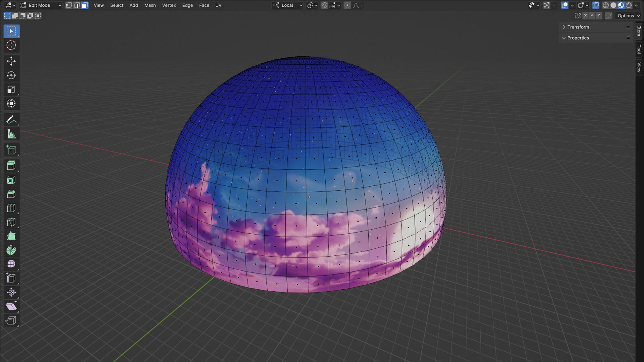Screen dimensions: 644x362
Task: Open the Local orientation dropdown
Action: click(x=288, y=5)
